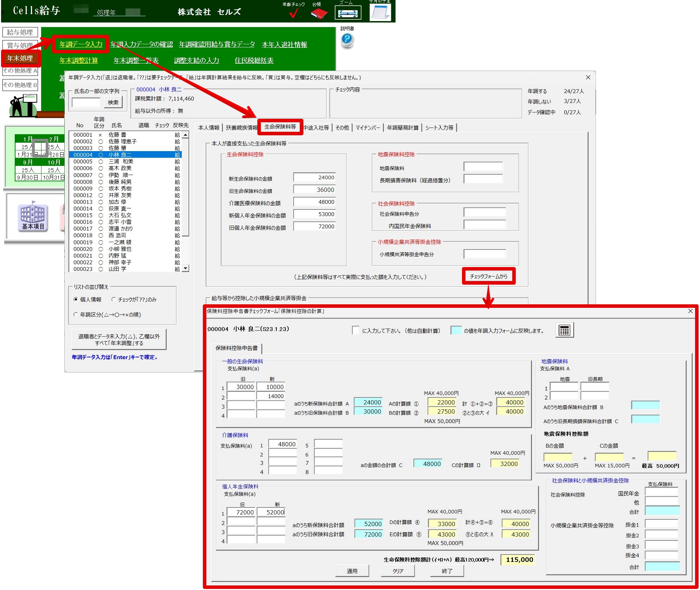
Task: Click the name search text field
Action: tap(86, 102)
